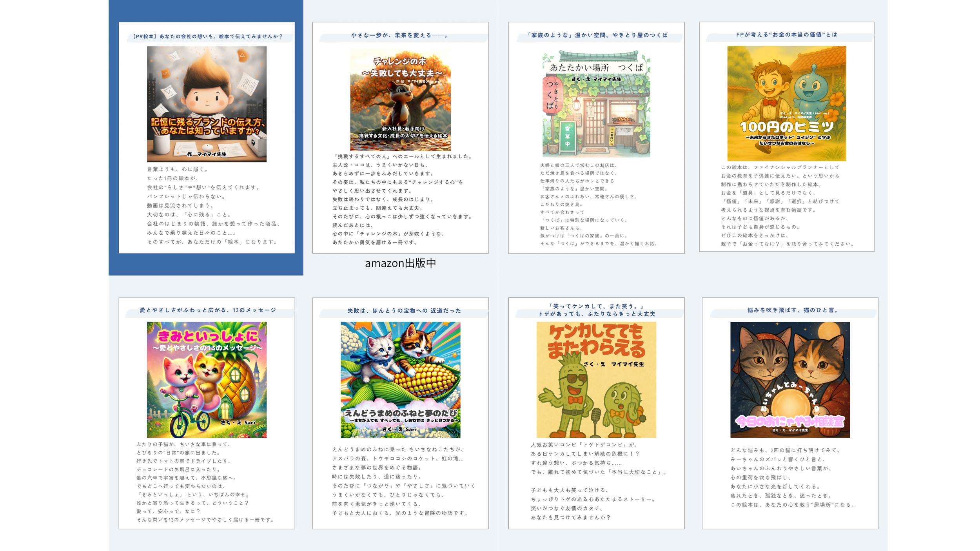
Task: Click the えんどうまめのふねと夢のたび cover
Action: [400, 379]
